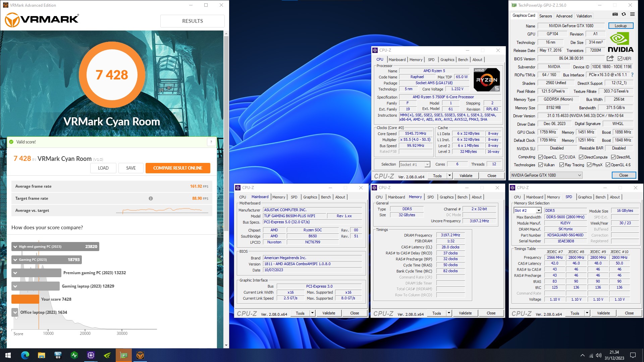Expand the Gaming PC (2023) comparison

(x=15, y=260)
